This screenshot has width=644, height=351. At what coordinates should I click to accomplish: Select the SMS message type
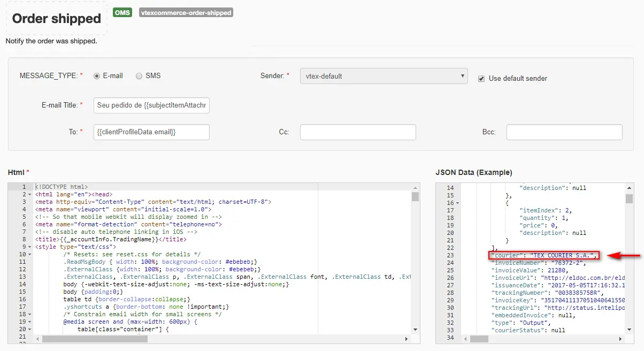[x=139, y=76]
